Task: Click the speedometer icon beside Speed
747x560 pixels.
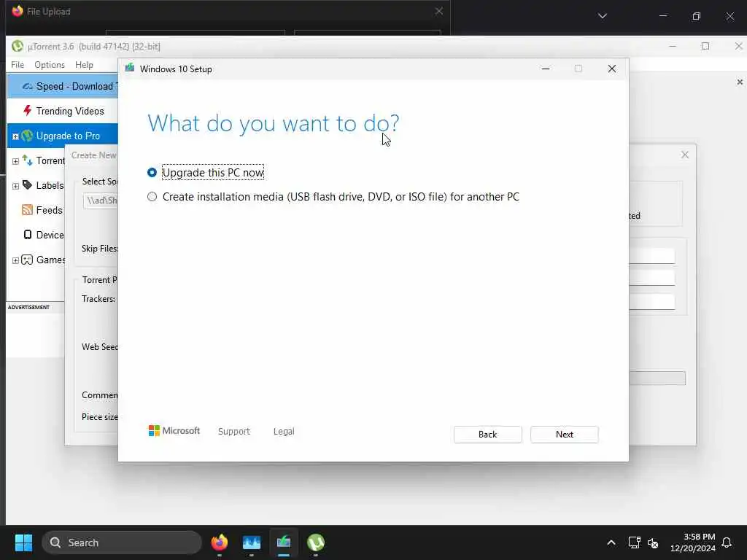Action: [x=28, y=86]
